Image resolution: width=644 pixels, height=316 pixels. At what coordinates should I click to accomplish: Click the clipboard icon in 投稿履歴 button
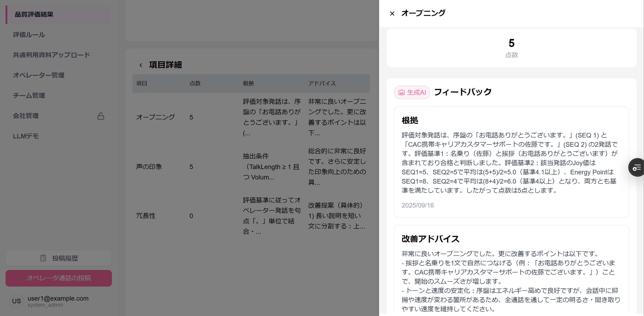coord(43,258)
